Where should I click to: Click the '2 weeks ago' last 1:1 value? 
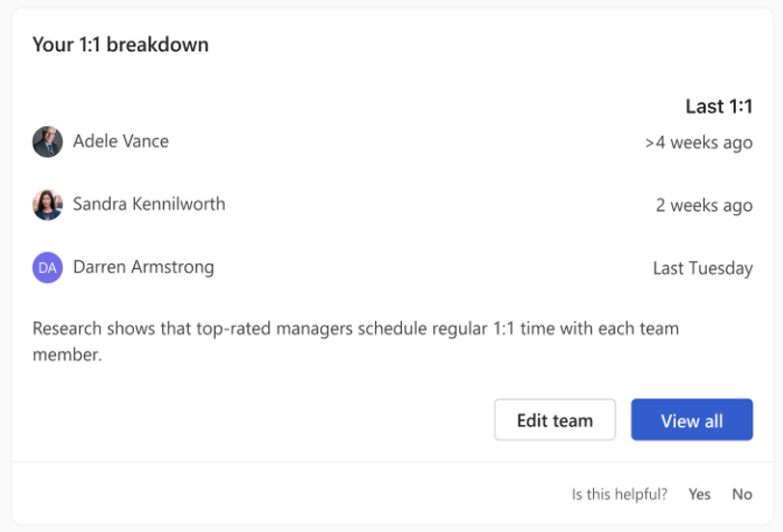[x=704, y=205]
